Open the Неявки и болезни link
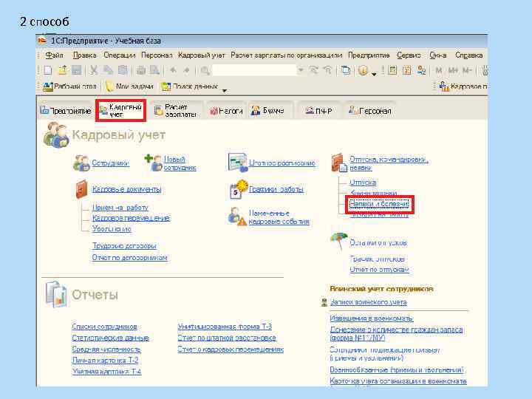532x399 pixels. click(379, 204)
